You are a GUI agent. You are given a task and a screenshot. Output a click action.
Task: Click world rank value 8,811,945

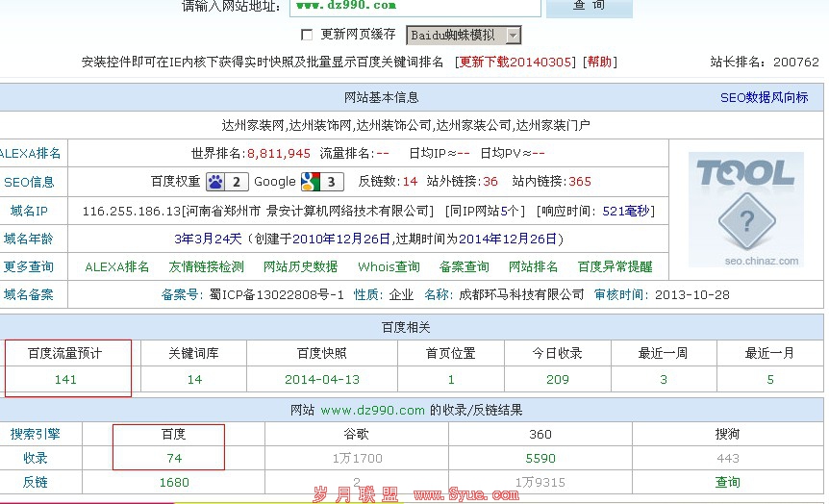coord(279,154)
